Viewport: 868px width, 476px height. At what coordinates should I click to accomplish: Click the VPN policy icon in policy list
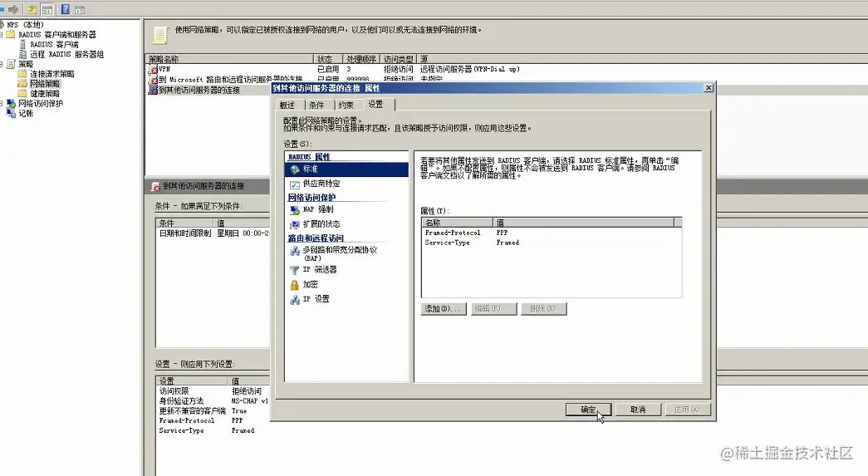[x=153, y=69]
